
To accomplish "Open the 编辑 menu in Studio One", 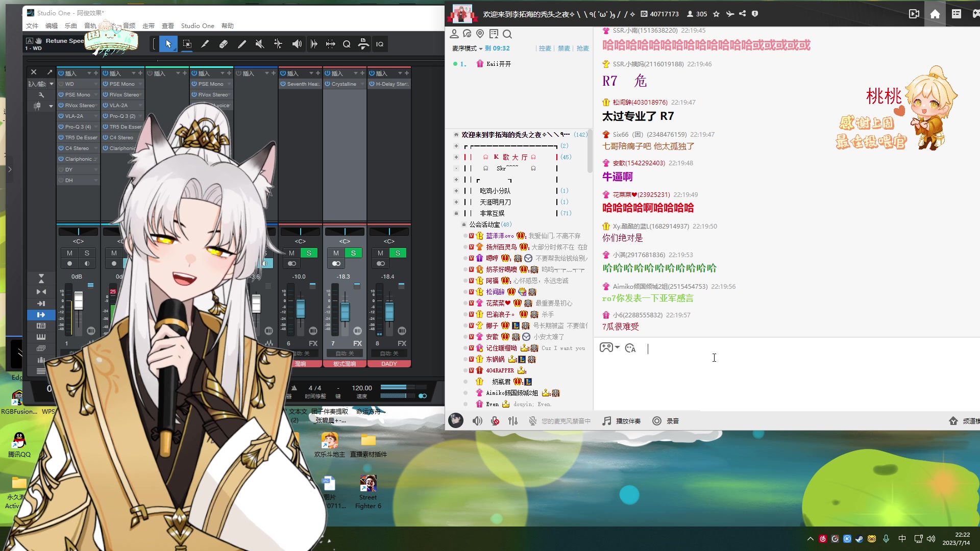I will [x=52, y=26].
